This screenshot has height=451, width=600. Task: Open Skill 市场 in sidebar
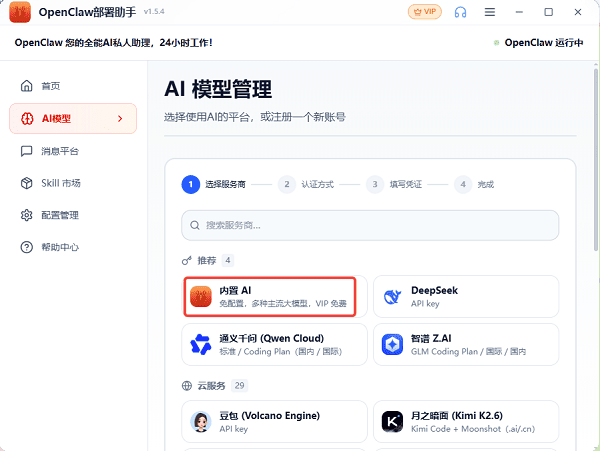tap(73, 183)
